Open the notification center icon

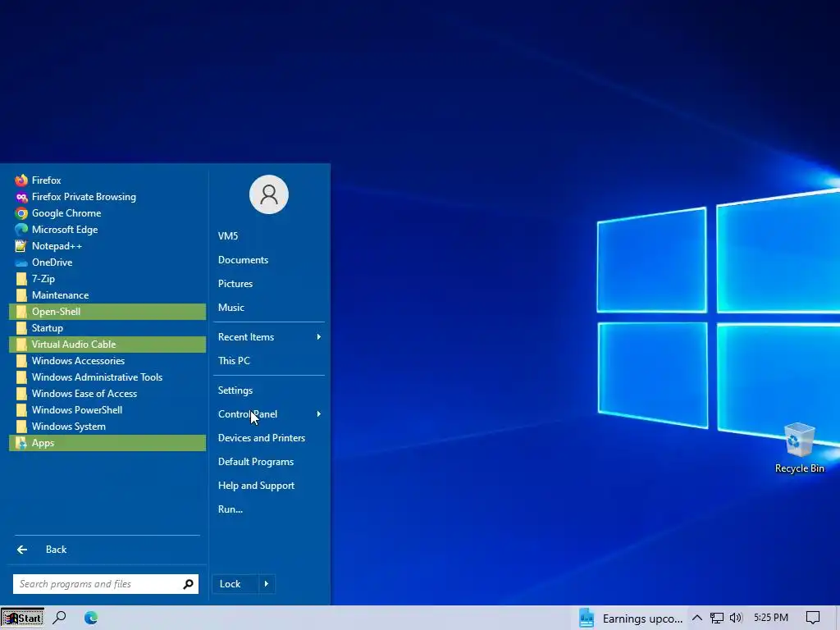pos(813,619)
